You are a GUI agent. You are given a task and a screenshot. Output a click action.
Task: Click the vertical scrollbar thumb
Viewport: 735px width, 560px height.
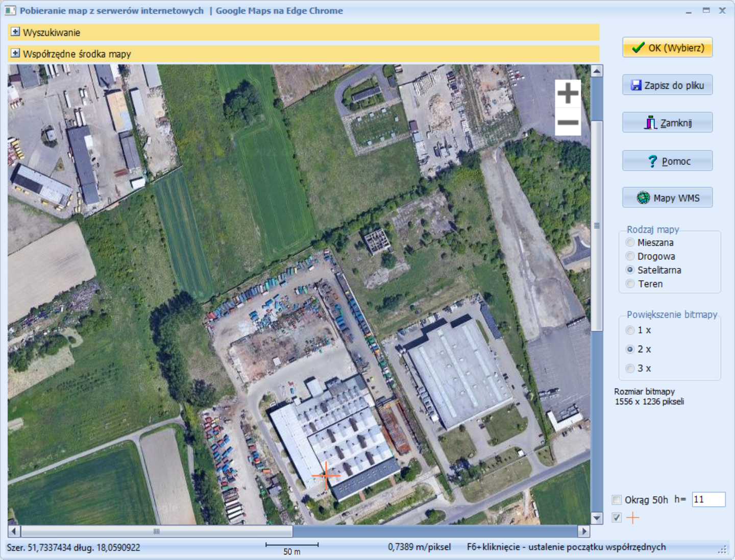597,226
